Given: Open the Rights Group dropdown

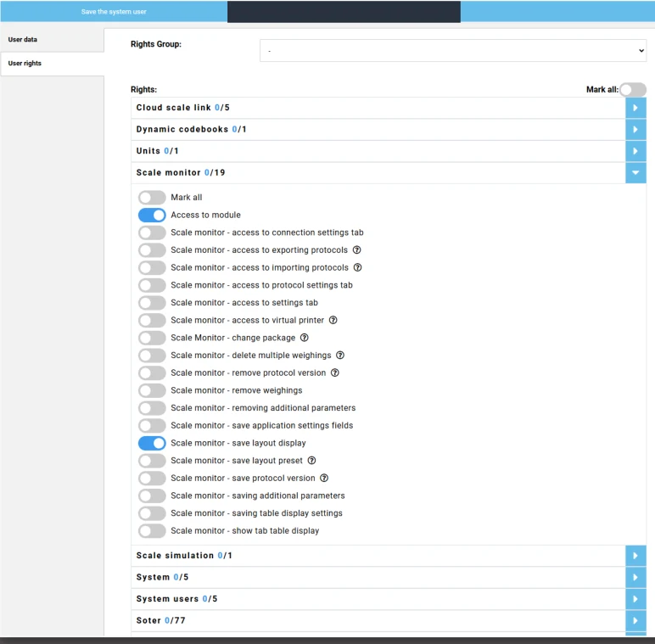Looking at the screenshot, I should tap(453, 51).
